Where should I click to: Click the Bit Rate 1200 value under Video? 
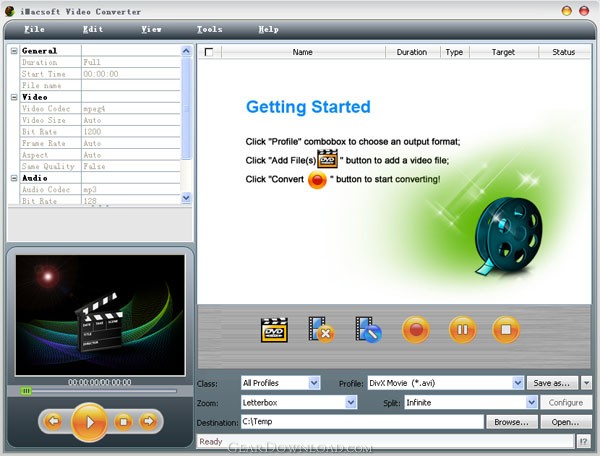(x=92, y=132)
